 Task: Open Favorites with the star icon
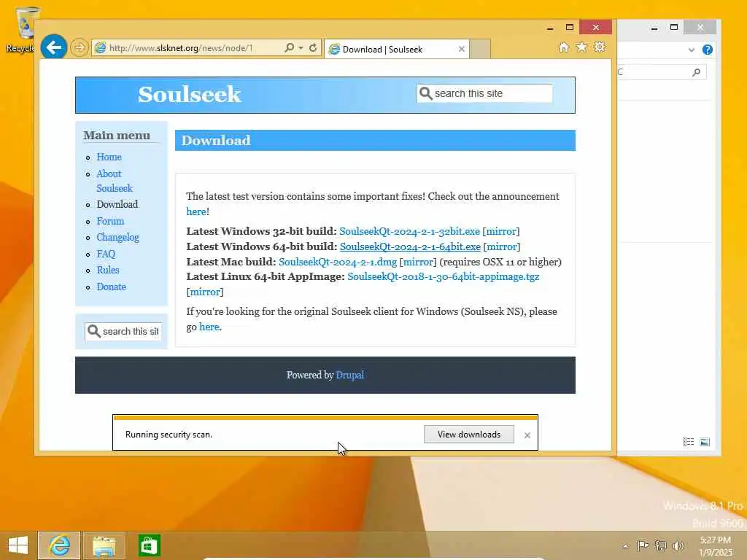[x=581, y=47]
